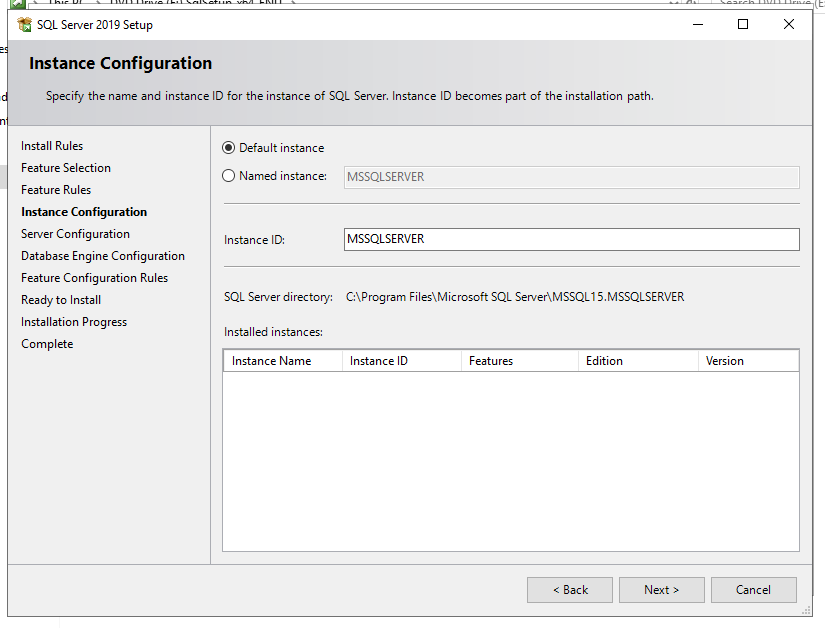Sort by Instance Name column header
The height and width of the screenshot is (628, 825).
283,361
